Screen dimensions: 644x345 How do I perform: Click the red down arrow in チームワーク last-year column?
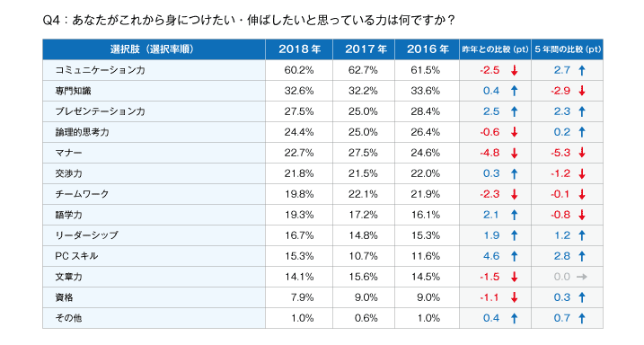(x=514, y=194)
